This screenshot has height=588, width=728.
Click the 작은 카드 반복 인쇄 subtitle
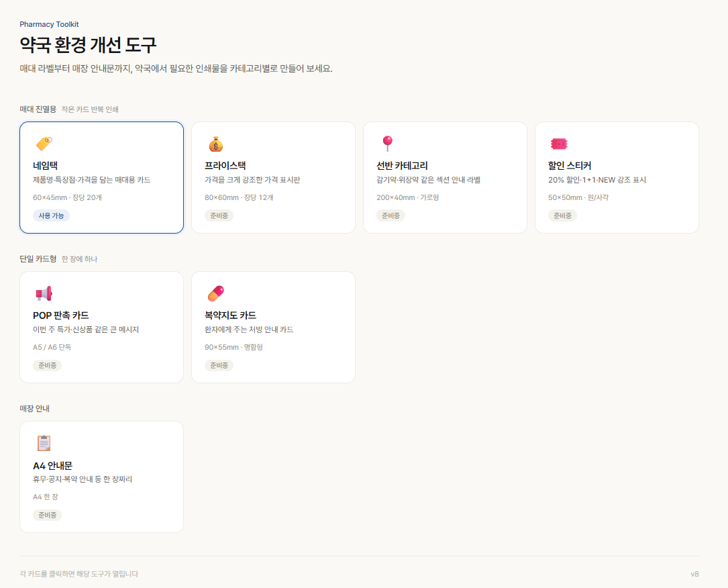[90, 109]
